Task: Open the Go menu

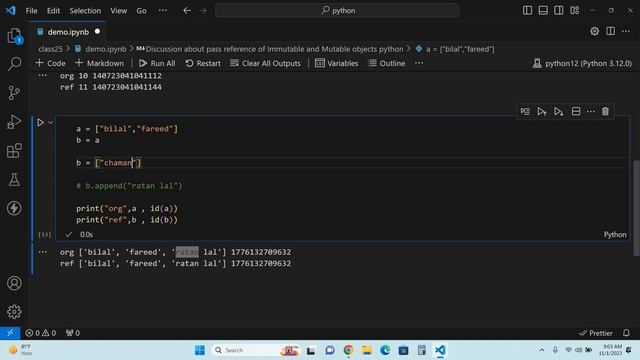Action: [x=141, y=11]
